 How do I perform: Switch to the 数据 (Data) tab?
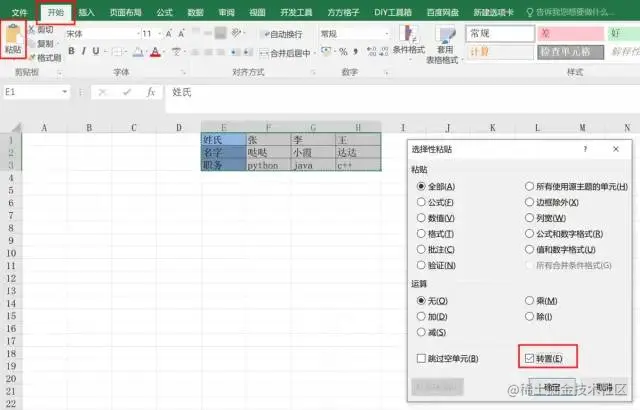click(x=195, y=12)
